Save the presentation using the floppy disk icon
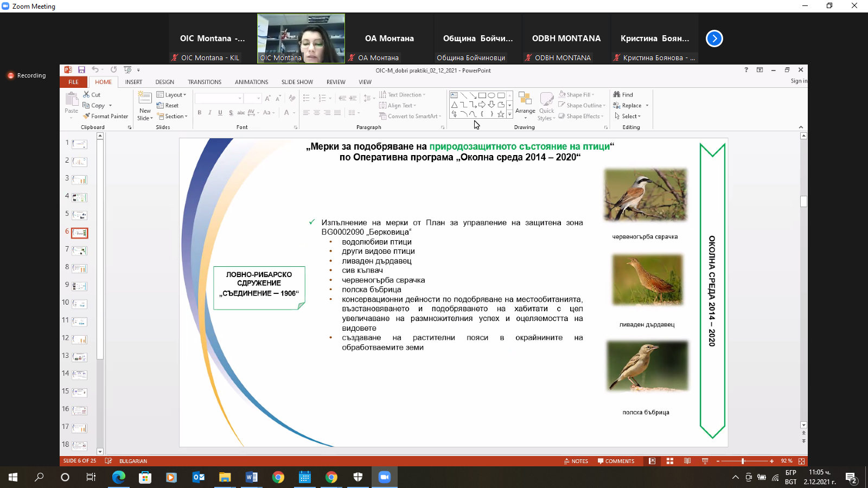868x488 pixels. coord(81,70)
